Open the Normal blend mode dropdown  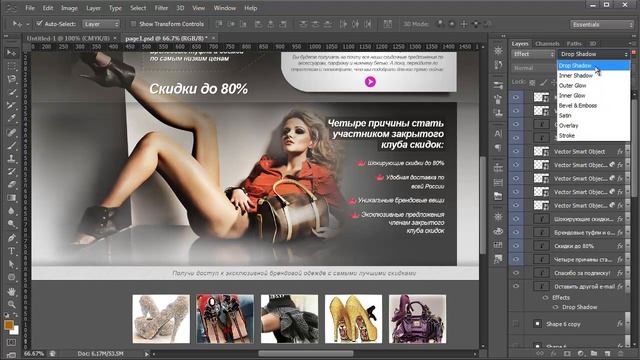[533, 68]
